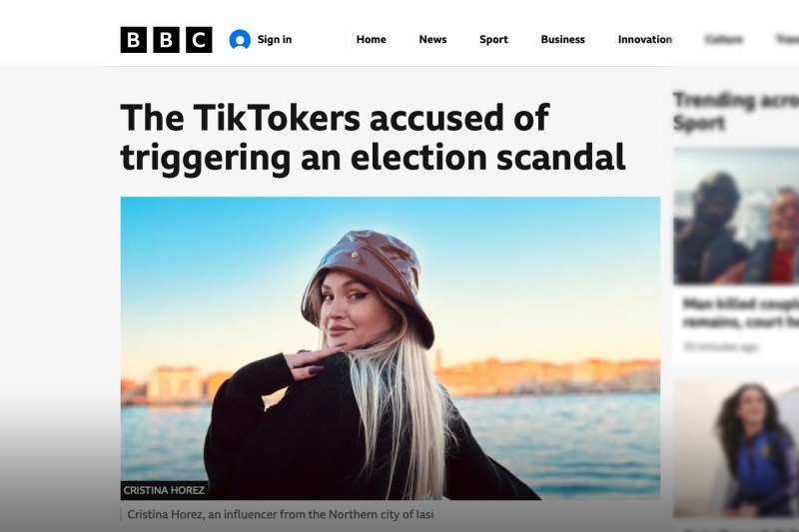Select Business in the top navigation
The width and height of the screenshot is (799, 532).
tap(562, 40)
